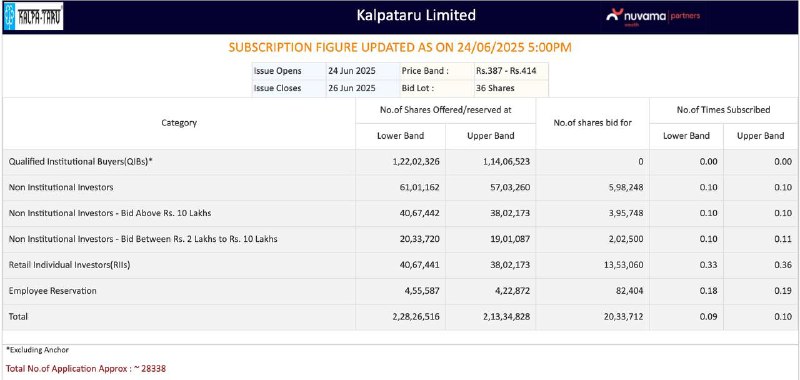The width and height of the screenshot is (800, 380).
Task: Select the Qualified Institutional Buyers row label
Action: [81, 162]
